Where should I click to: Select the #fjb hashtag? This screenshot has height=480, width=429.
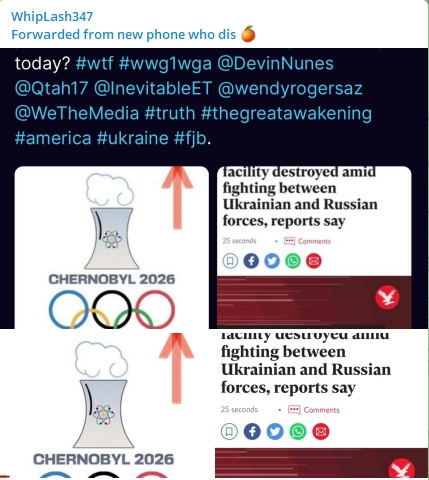coord(190,139)
